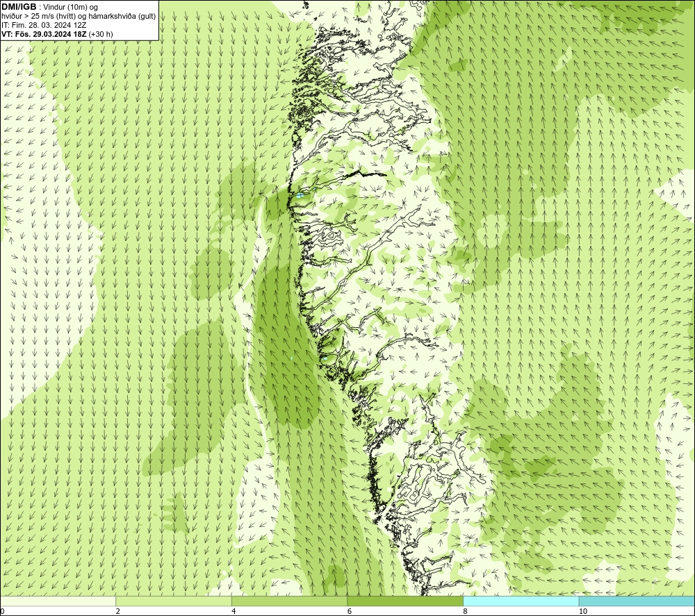Click the legend scale label '4'
Screen dimensions: 695x616
(x=234, y=611)
